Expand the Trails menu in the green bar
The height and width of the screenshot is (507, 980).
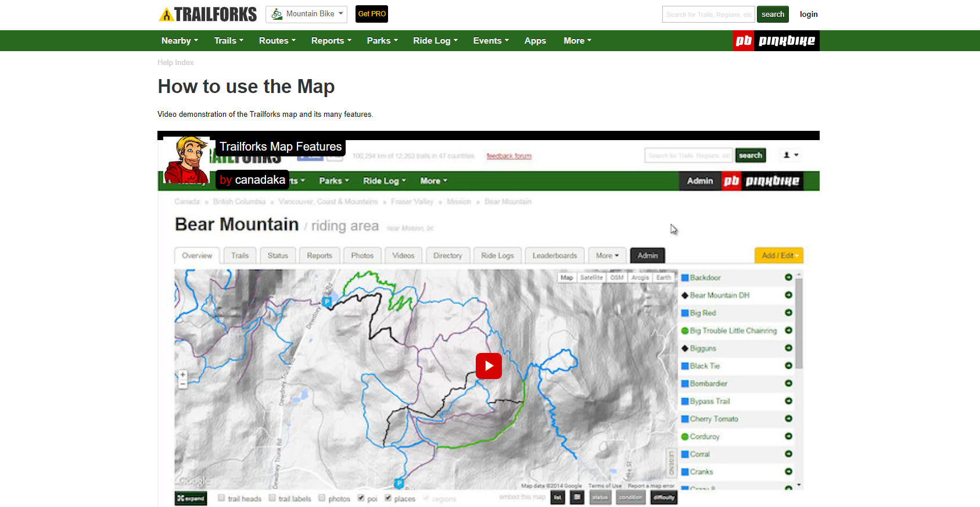pyautogui.click(x=228, y=41)
